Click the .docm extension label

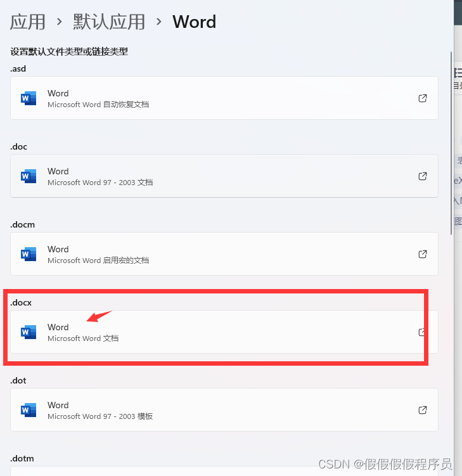pyautogui.click(x=23, y=225)
